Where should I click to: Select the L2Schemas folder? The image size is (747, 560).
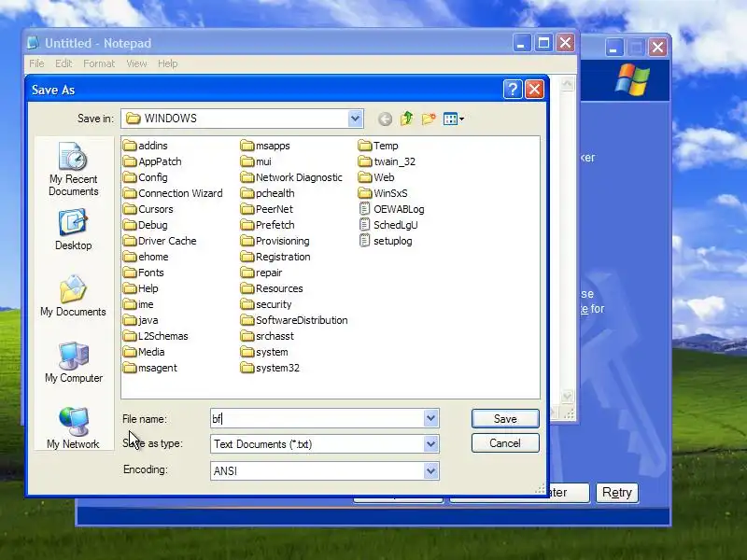click(x=156, y=336)
